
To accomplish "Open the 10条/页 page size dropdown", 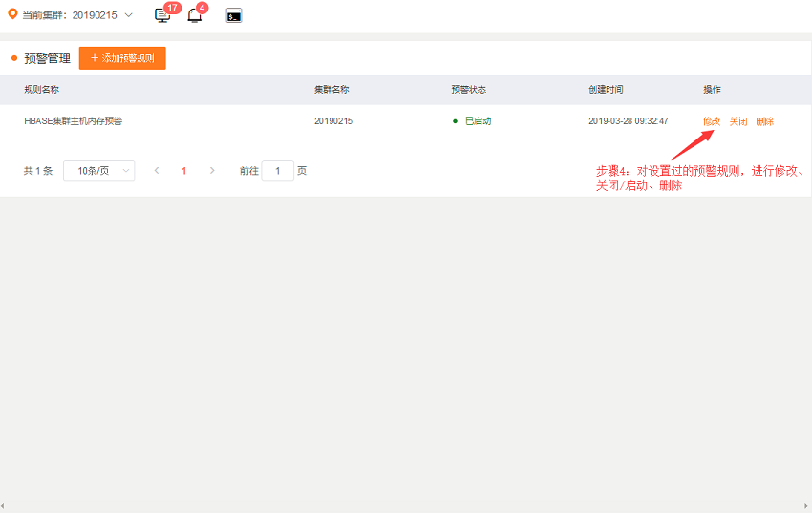I will tap(99, 171).
